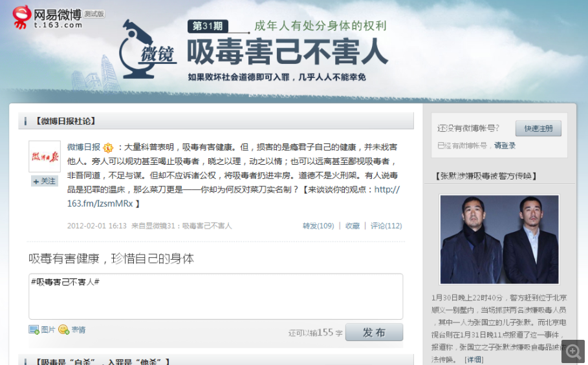This screenshot has height=365, width=588.
Task: Open the zoom magnifier icon at corner
Action: tap(573, 351)
